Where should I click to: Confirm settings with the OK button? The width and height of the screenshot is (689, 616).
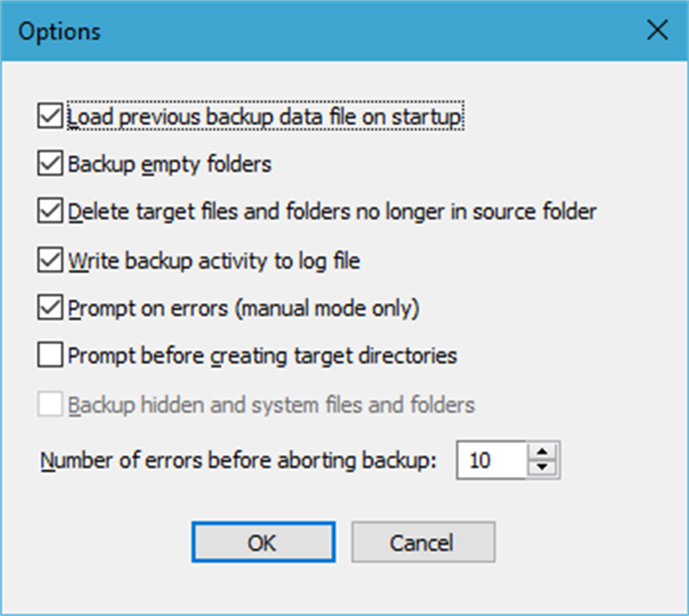pos(263,542)
